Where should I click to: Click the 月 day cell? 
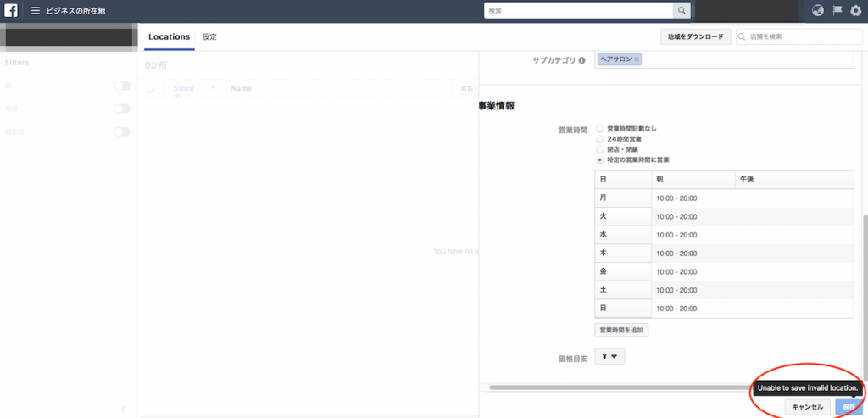click(x=623, y=198)
